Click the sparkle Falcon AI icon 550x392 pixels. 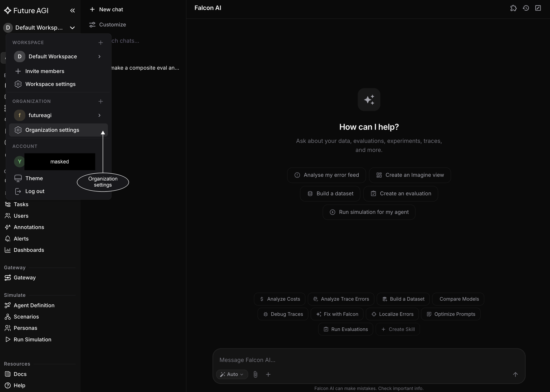coord(369,100)
